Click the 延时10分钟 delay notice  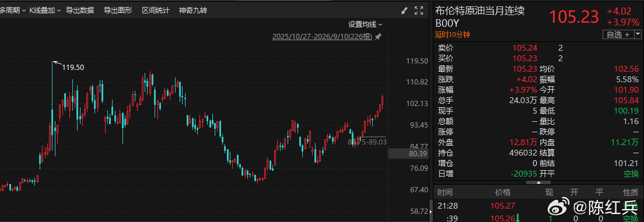click(x=452, y=34)
